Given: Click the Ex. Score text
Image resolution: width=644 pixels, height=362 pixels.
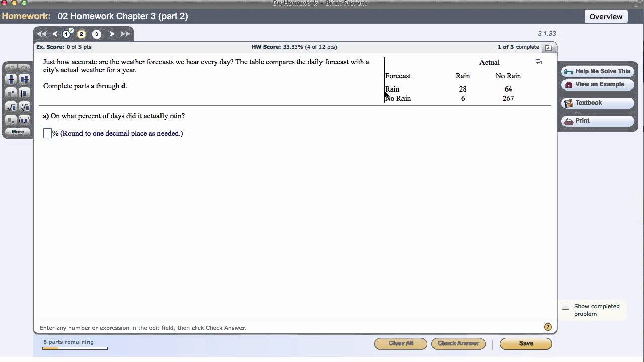Looking at the screenshot, I should click(64, 47).
